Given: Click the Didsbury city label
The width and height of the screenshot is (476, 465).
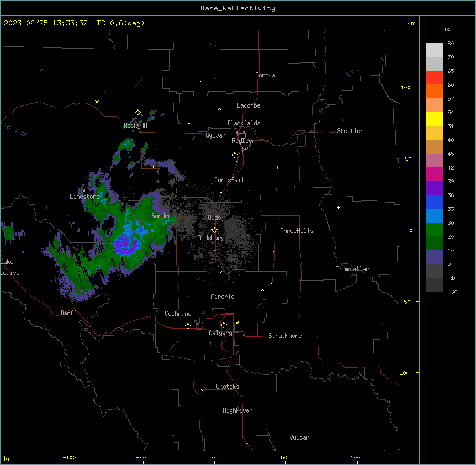Looking at the screenshot, I should click(x=211, y=238).
